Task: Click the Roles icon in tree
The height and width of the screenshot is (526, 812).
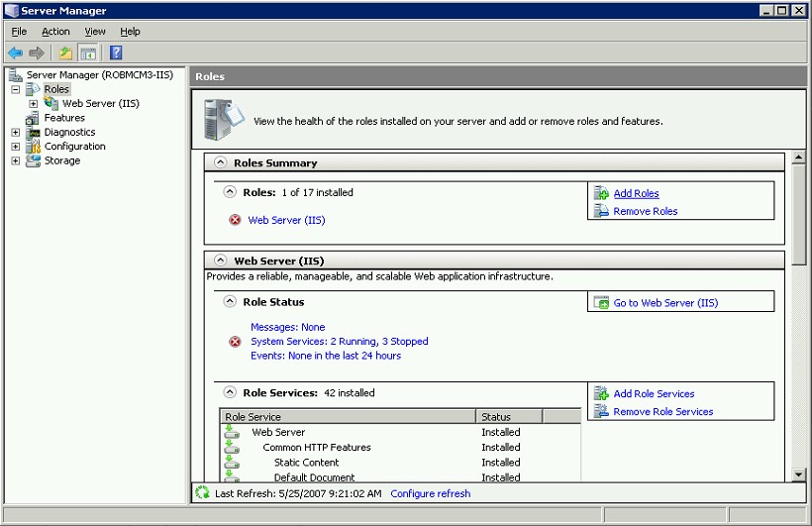Action: 33,89
